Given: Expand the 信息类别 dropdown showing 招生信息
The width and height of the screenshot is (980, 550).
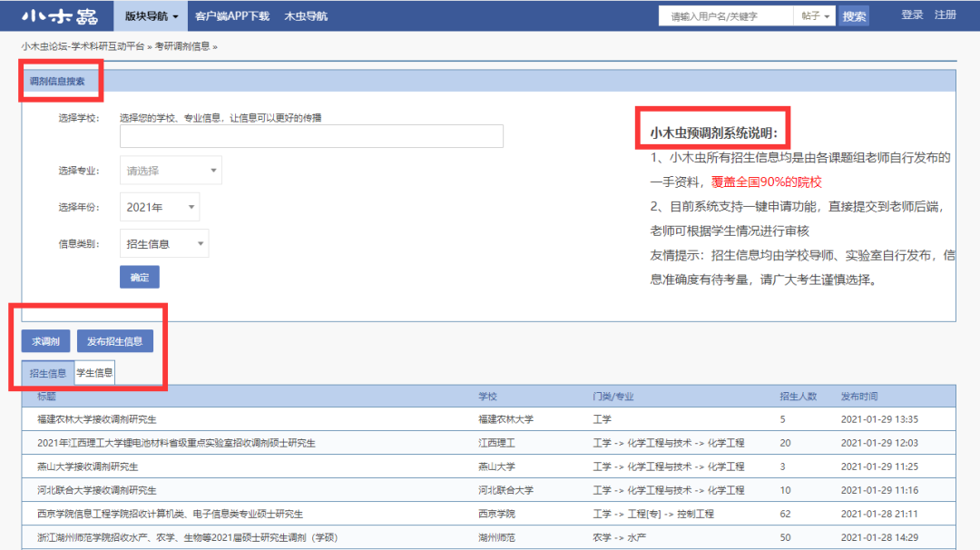Looking at the screenshot, I should tap(163, 243).
